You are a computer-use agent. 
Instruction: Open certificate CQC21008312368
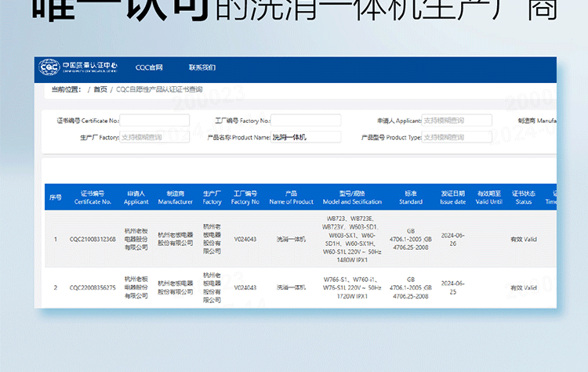tap(93, 239)
